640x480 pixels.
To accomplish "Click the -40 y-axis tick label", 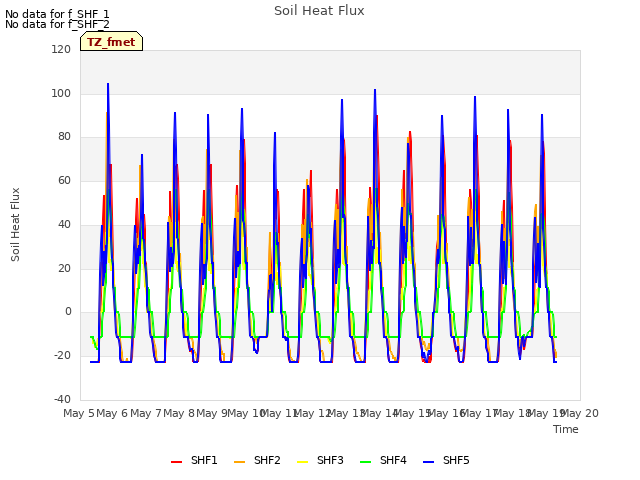I will pyautogui.click(x=62, y=399).
